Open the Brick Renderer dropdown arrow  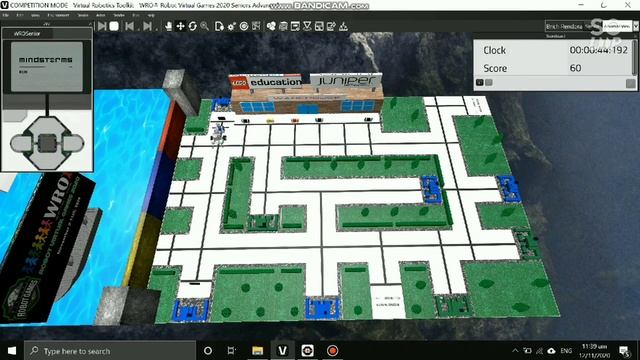[x=636, y=27]
